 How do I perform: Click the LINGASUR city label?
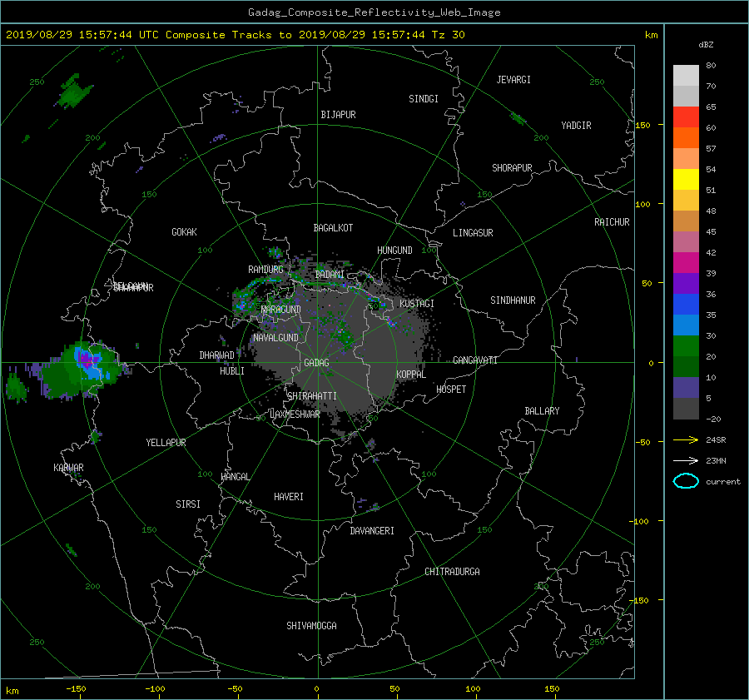coord(473,233)
